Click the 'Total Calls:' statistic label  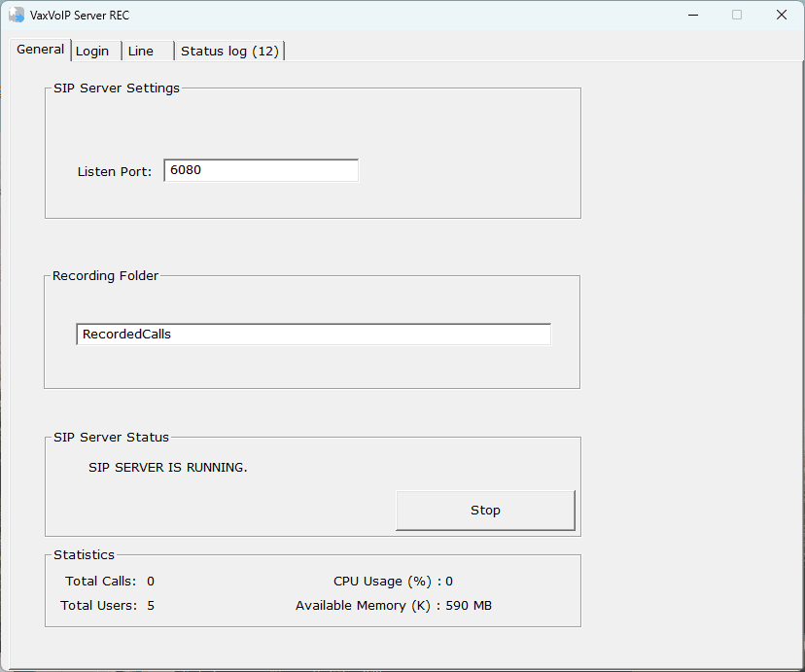pyautogui.click(x=101, y=582)
